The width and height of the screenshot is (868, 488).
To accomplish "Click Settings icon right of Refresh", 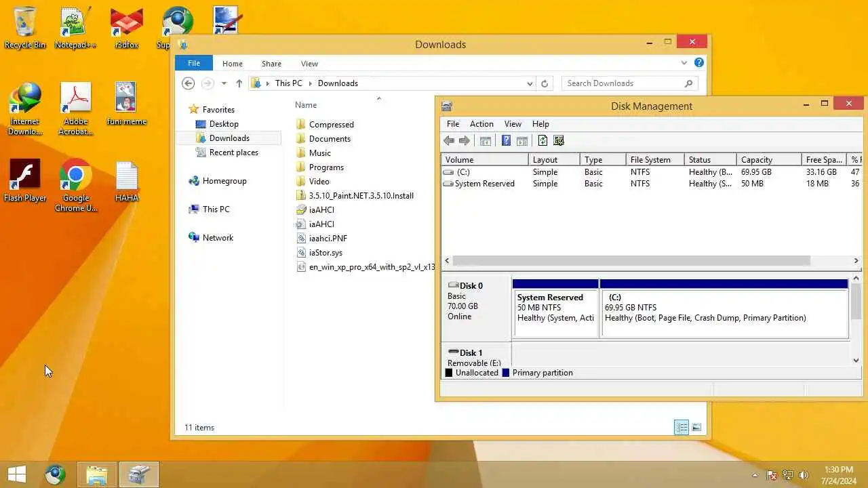I will (559, 141).
